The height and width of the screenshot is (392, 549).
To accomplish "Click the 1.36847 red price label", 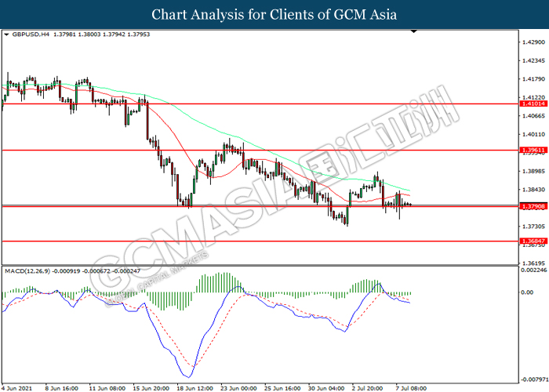I will point(533,241).
